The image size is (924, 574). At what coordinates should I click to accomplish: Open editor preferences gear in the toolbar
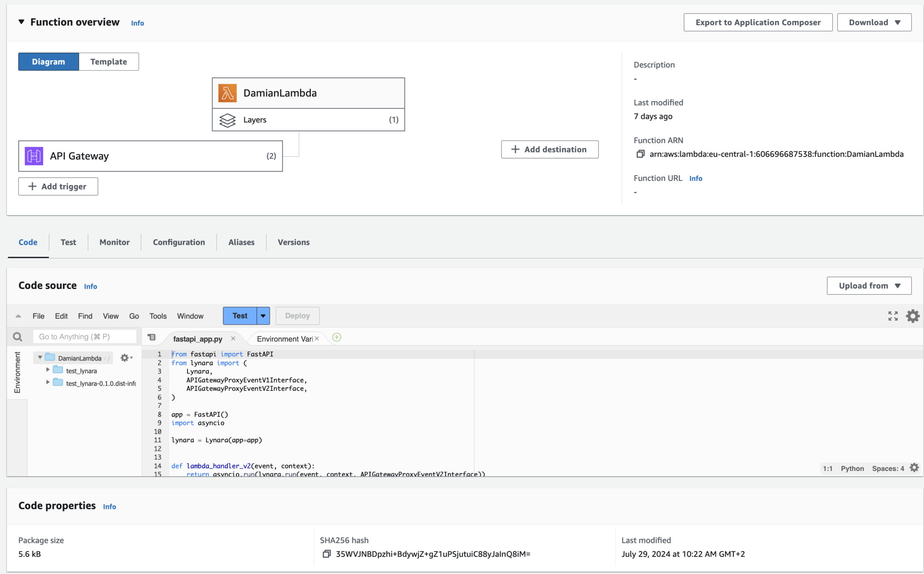coord(913,315)
